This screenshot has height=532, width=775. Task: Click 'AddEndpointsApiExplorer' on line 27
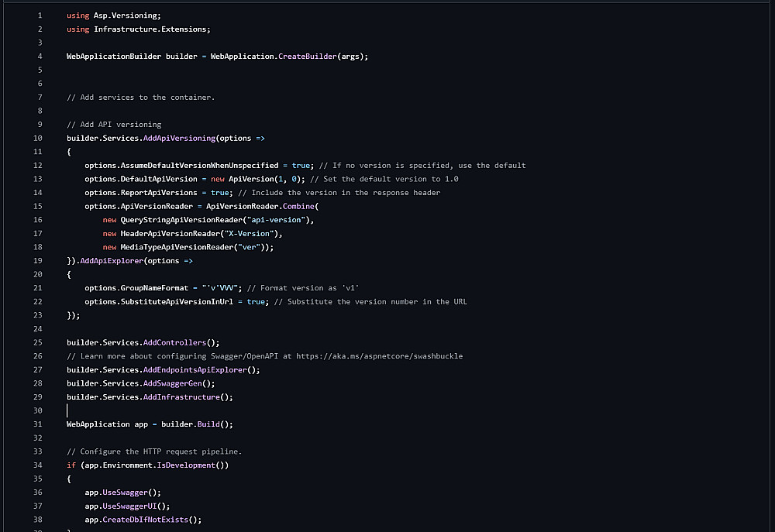click(195, 369)
